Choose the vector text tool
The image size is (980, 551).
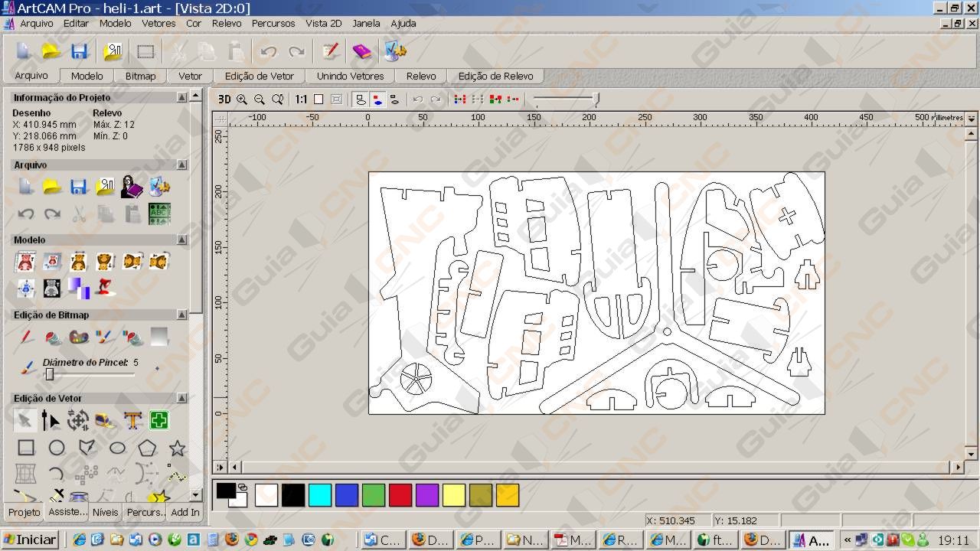(132, 420)
